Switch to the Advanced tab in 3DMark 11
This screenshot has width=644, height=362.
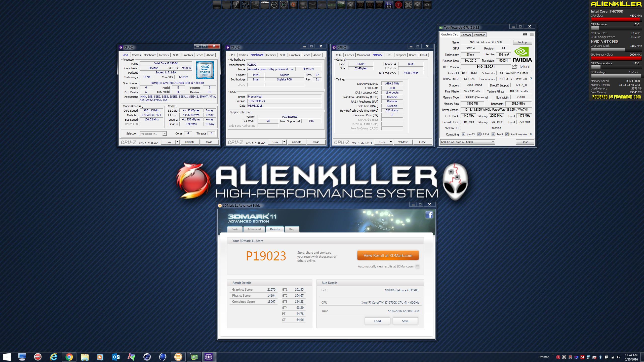(x=254, y=229)
